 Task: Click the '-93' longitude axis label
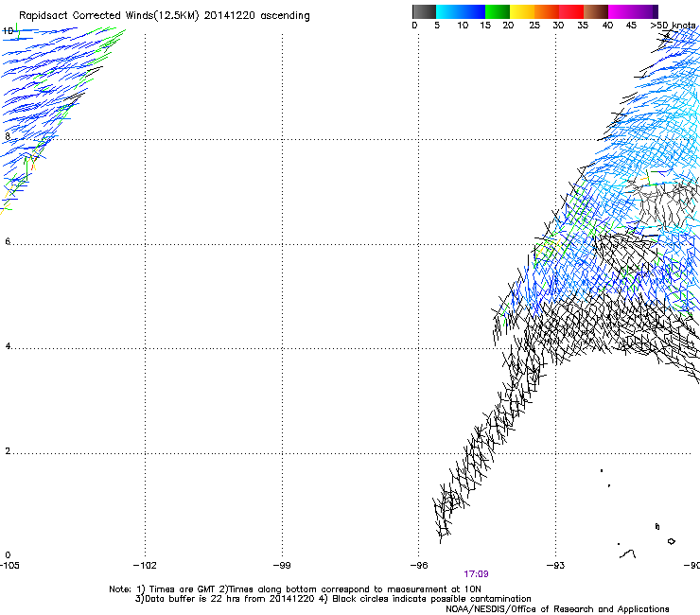tap(556, 566)
